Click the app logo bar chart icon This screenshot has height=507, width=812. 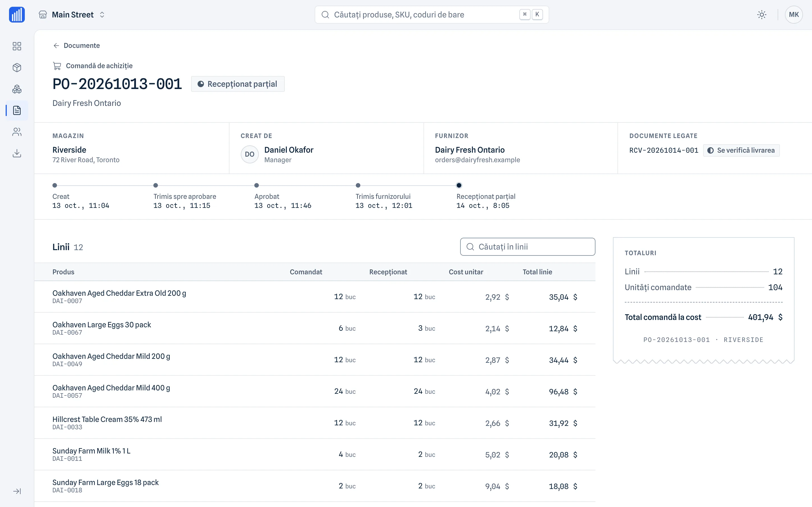17,15
